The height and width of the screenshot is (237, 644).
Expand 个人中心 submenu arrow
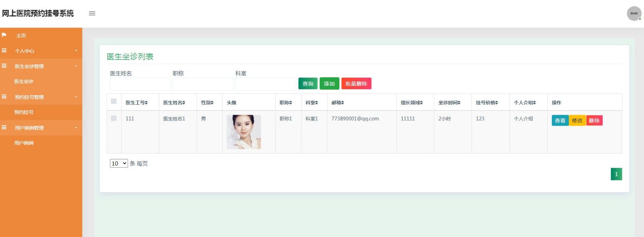pyautogui.click(x=76, y=51)
